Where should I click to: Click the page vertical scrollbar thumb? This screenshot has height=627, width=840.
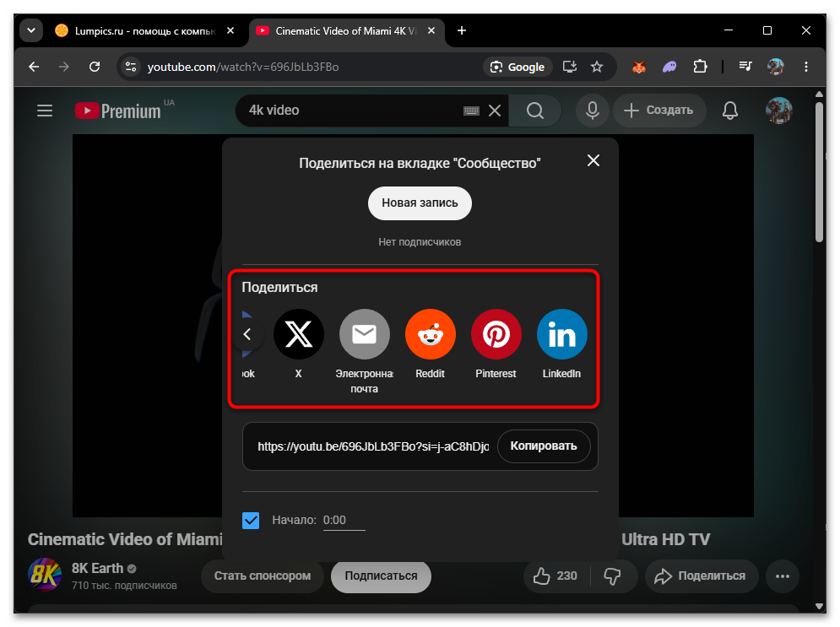pos(819,172)
